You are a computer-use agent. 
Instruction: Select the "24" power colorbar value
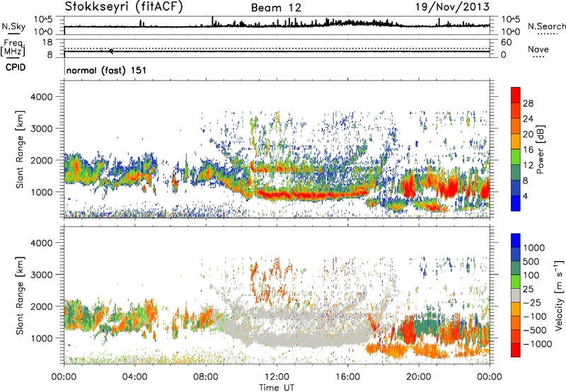528,119
